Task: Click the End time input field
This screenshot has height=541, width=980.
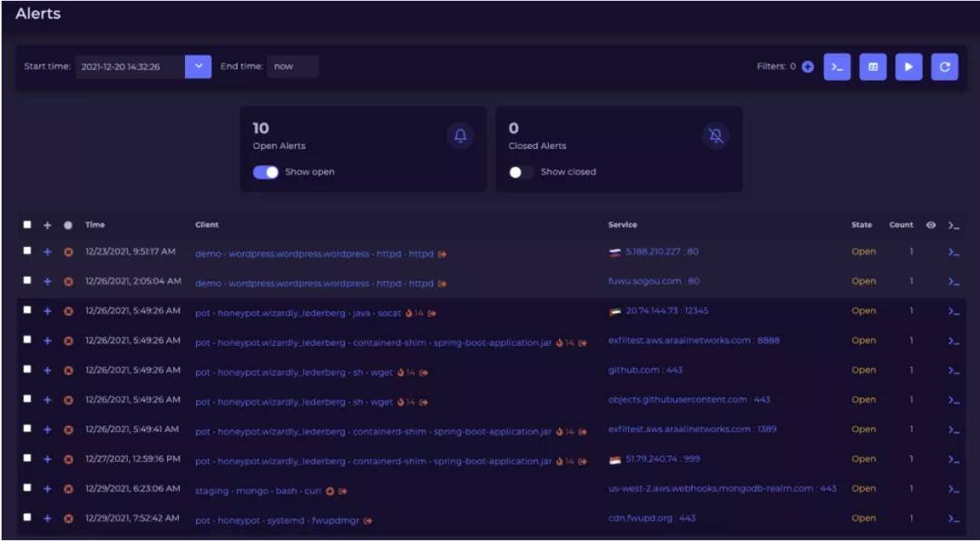Action: point(292,66)
